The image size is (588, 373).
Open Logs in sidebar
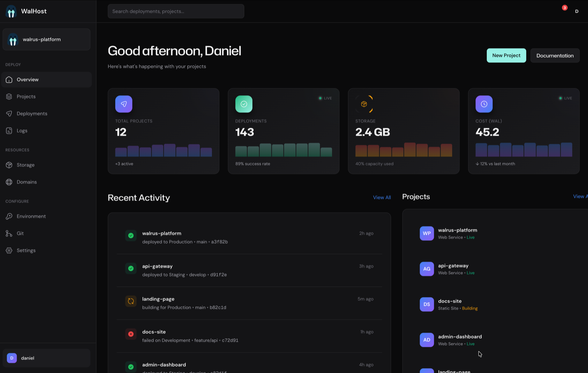[x=47, y=131]
